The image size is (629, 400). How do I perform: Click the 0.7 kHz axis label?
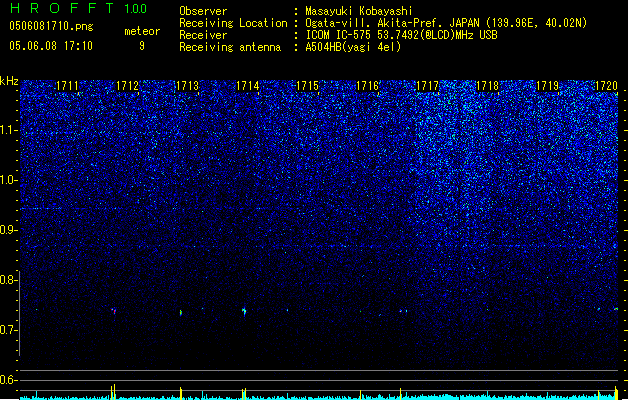pyautogui.click(x=9, y=330)
